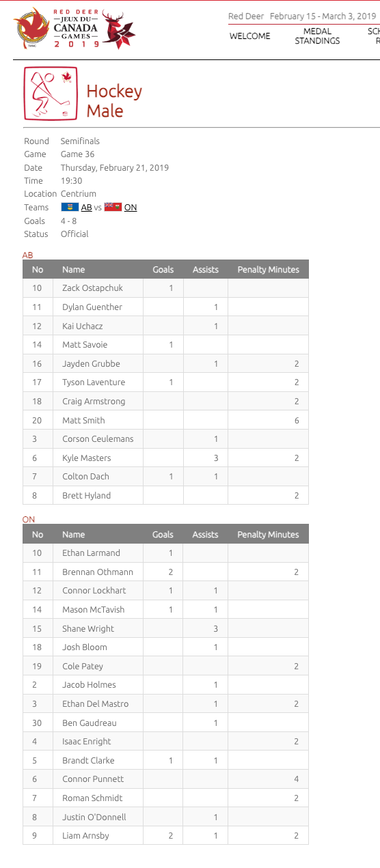This screenshot has height=868, width=380.
Task: Select Shane Wright's row
Action: 165,628
